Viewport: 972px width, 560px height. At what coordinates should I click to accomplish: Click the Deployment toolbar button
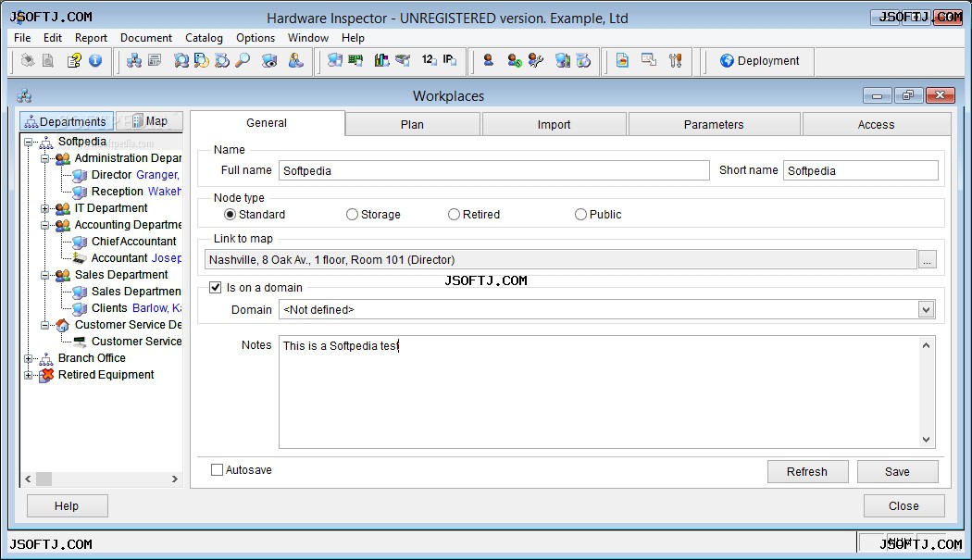point(759,61)
